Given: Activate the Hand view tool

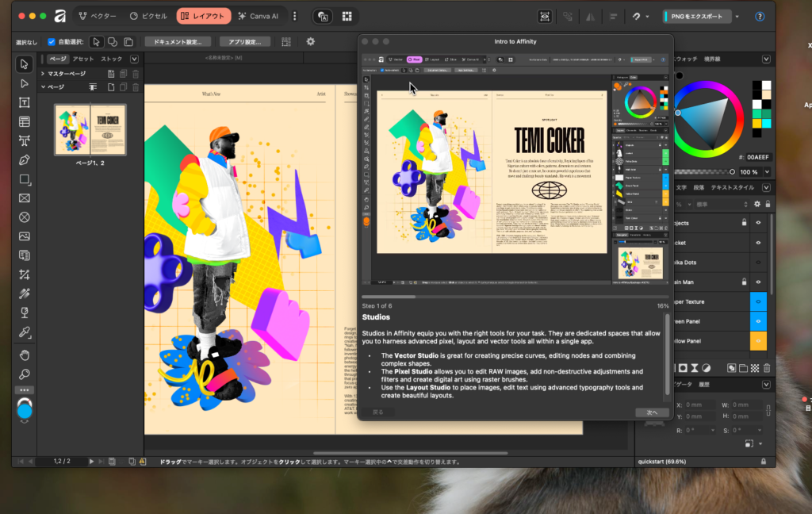Looking at the screenshot, I should (x=24, y=355).
